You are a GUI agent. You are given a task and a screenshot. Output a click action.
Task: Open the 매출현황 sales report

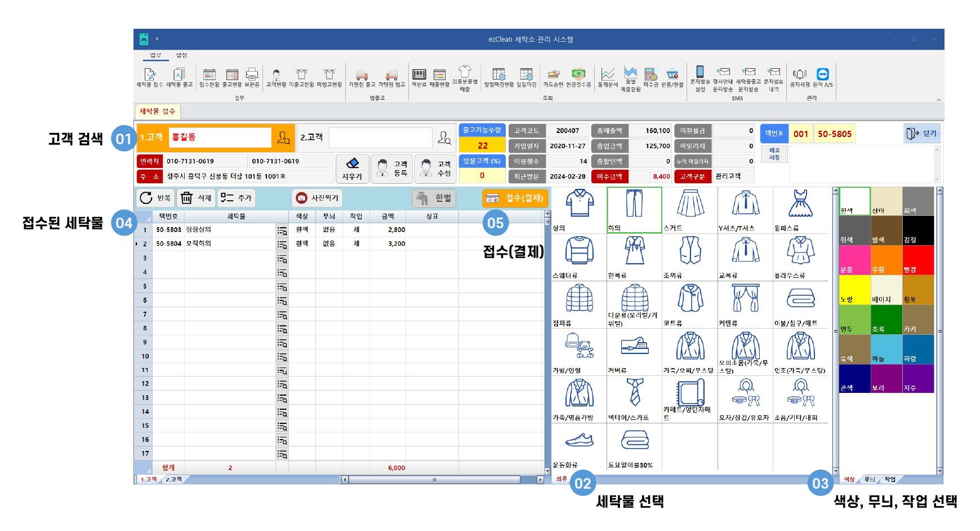(439, 78)
